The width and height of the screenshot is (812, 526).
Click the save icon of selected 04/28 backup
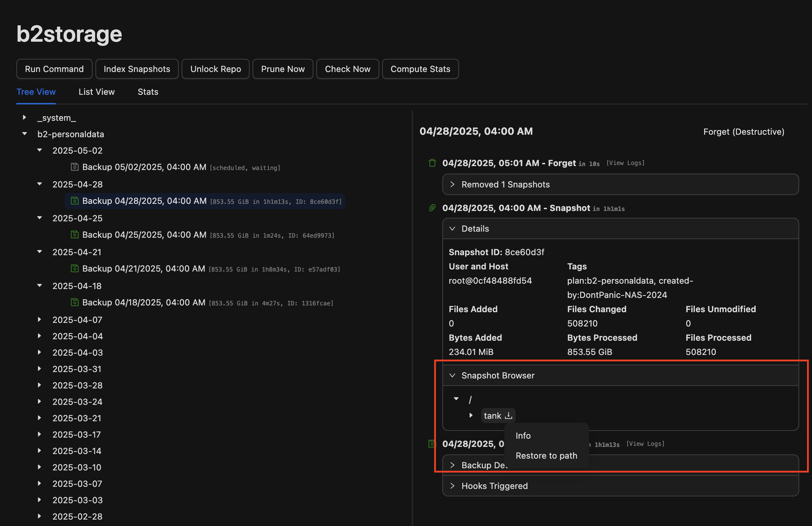coord(74,201)
